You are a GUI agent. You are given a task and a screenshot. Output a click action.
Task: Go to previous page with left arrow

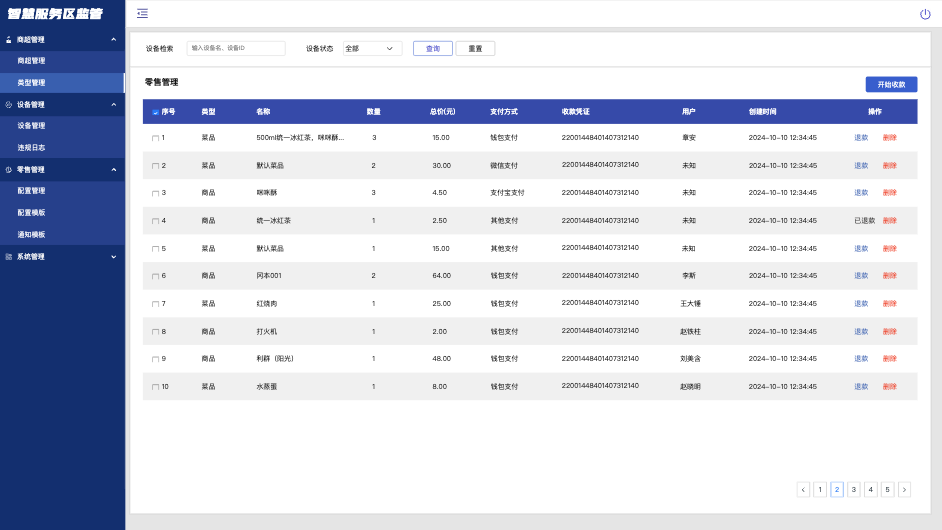coord(803,490)
